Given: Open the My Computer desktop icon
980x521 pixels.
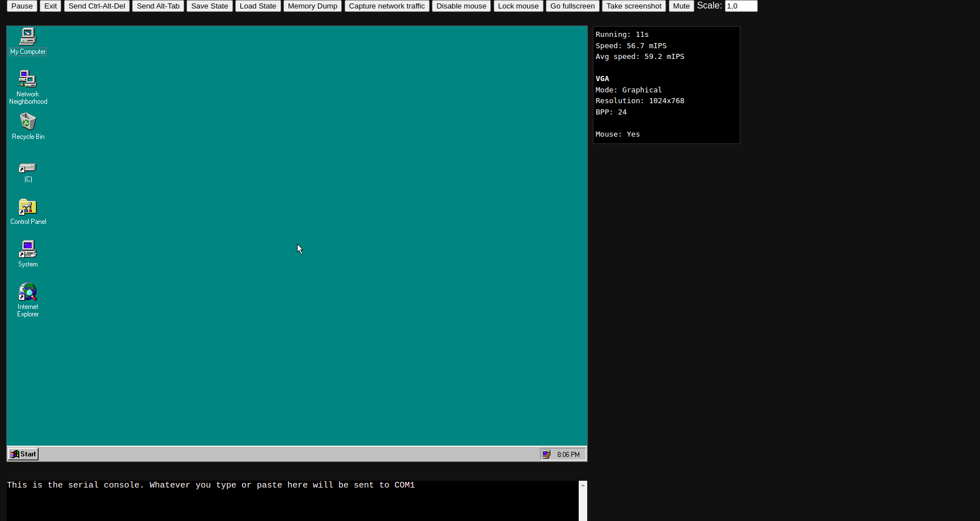Looking at the screenshot, I should (28, 37).
